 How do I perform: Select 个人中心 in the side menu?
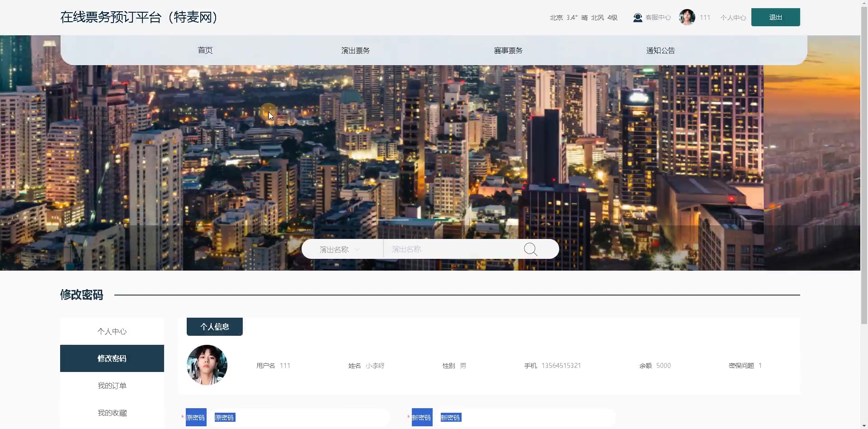[x=112, y=331]
